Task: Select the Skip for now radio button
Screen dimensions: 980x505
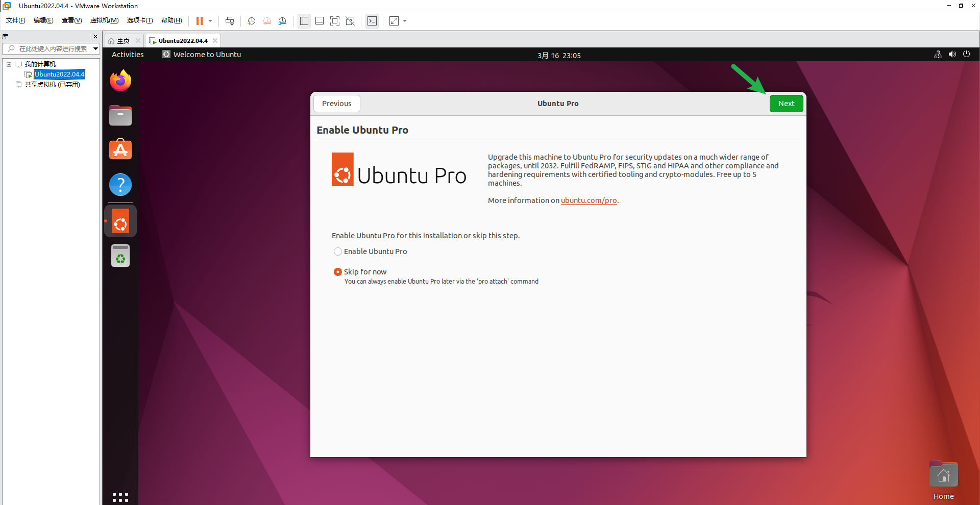Action: 338,272
